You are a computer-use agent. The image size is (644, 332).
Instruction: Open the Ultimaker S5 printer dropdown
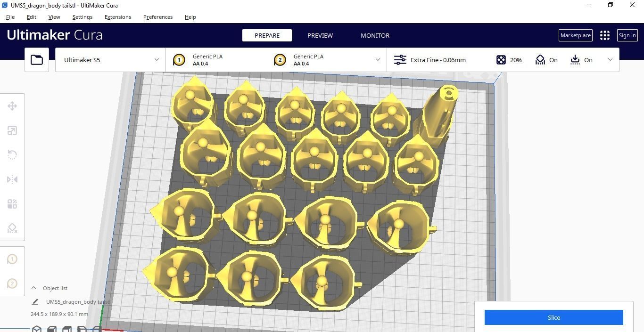pyautogui.click(x=110, y=60)
